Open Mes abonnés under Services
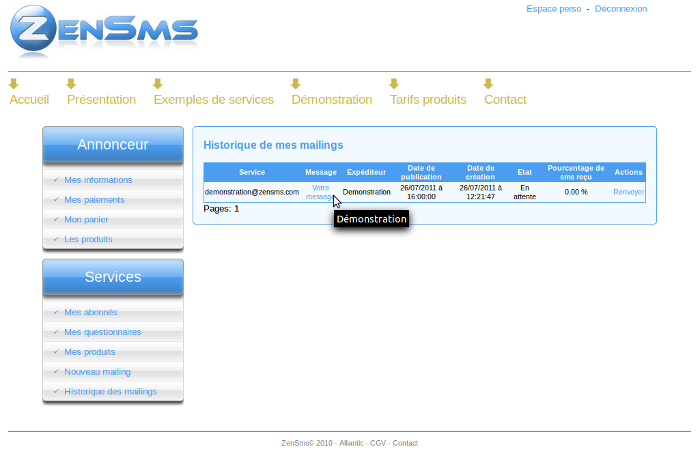 (90, 313)
